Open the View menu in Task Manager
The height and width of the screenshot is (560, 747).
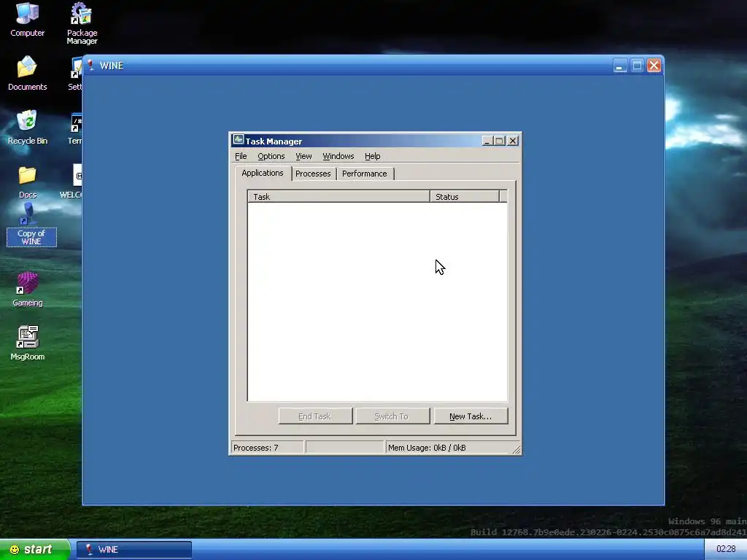point(303,156)
